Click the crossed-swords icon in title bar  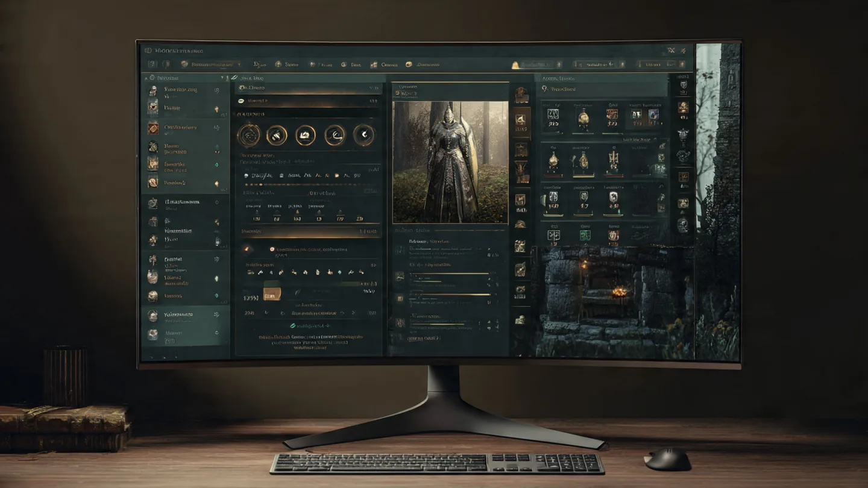(x=670, y=51)
